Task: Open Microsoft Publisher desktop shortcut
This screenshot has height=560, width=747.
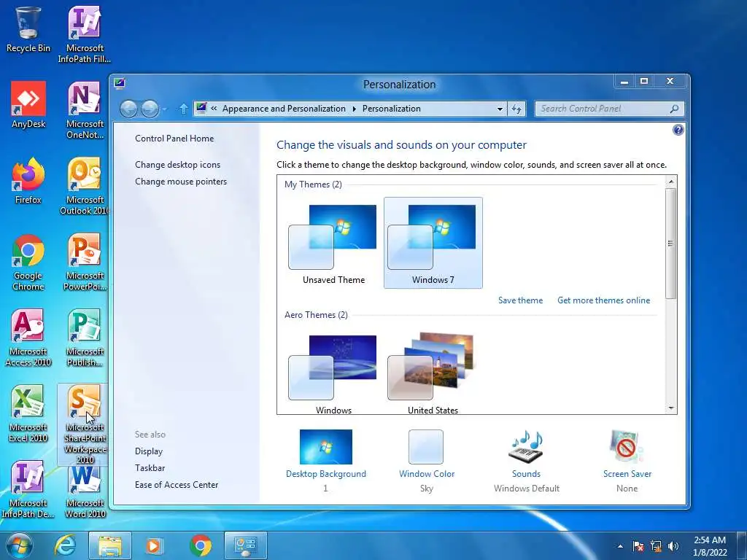Action: click(x=85, y=338)
